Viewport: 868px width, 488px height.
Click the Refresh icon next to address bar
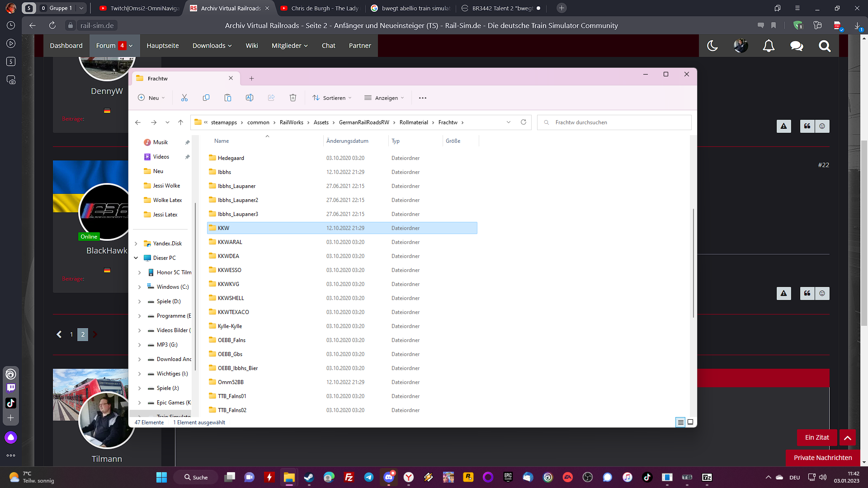pos(524,122)
